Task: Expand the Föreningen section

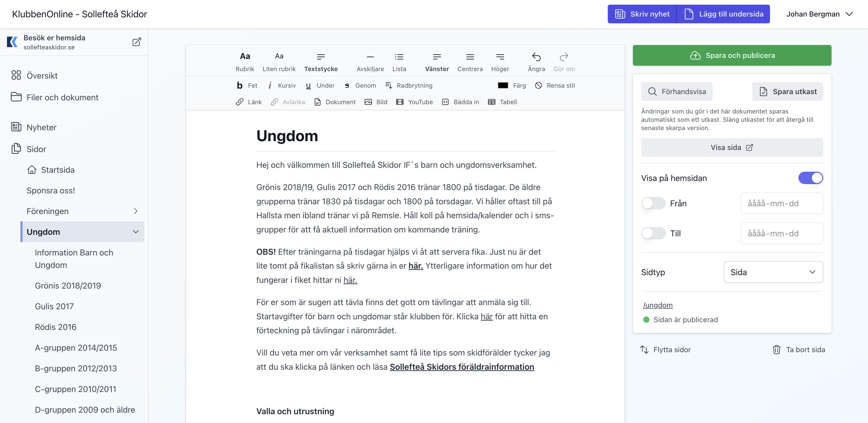Action: click(x=136, y=211)
